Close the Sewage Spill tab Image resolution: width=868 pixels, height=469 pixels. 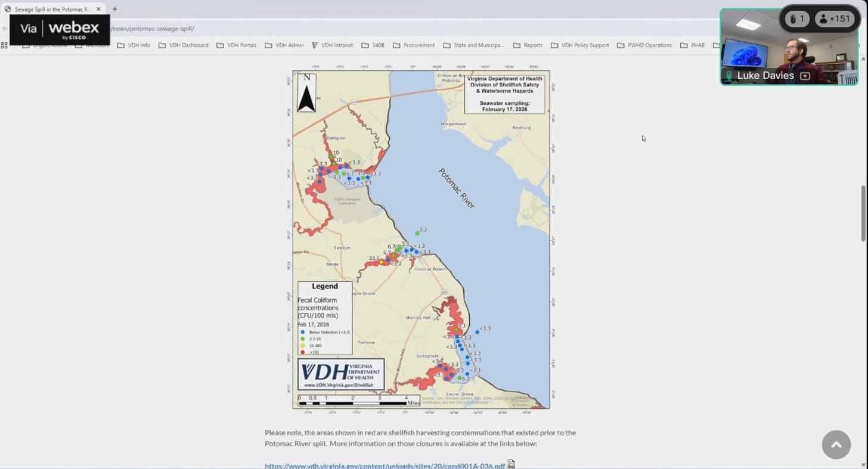click(x=99, y=9)
